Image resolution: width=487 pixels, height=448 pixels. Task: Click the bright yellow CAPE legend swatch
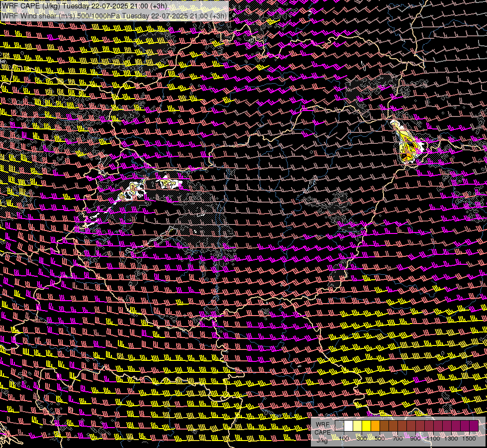(x=367, y=426)
